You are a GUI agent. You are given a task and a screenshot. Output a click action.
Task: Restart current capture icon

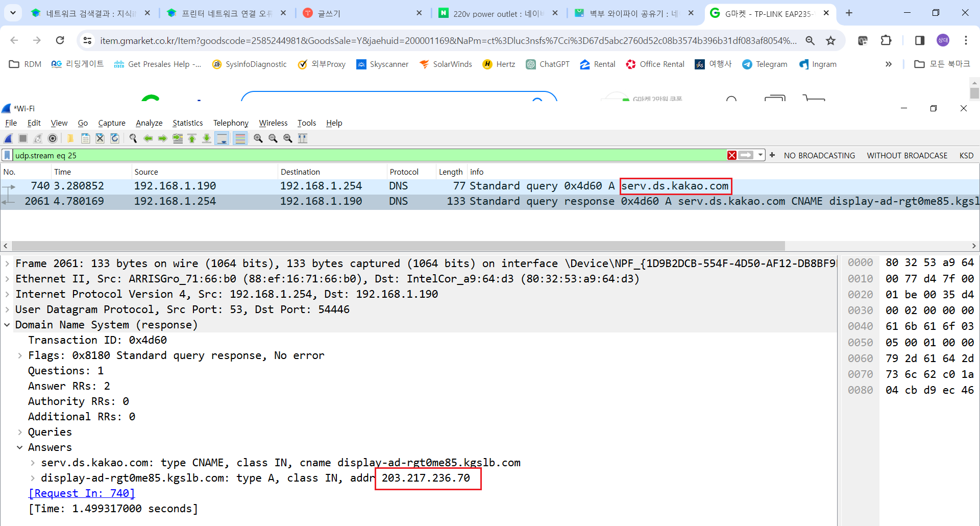(x=38, y=138)
